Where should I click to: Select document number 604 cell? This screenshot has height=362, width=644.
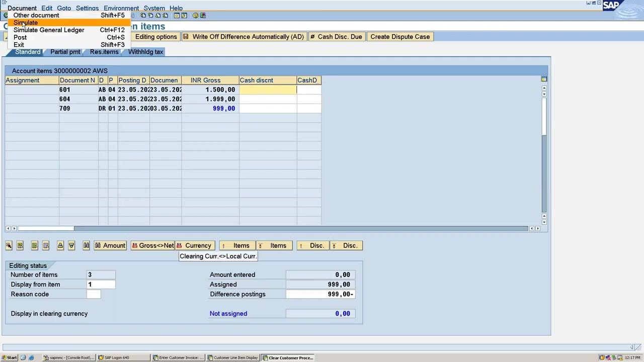(78, 99)
